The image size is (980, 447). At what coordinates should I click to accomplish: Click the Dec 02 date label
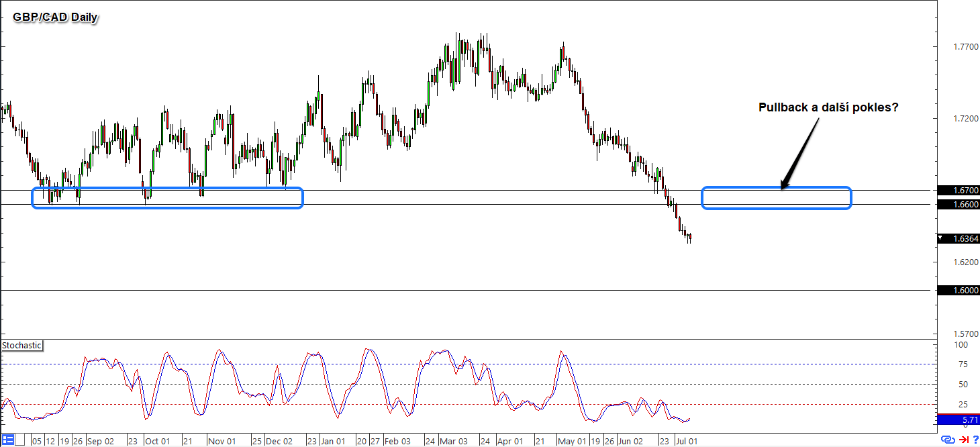(279, 442)
